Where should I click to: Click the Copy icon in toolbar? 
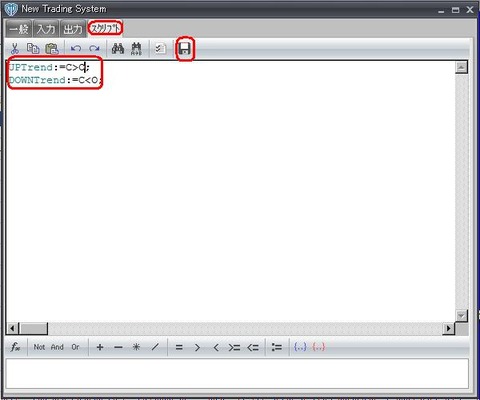pyautogui.click(x=33, y=49)
